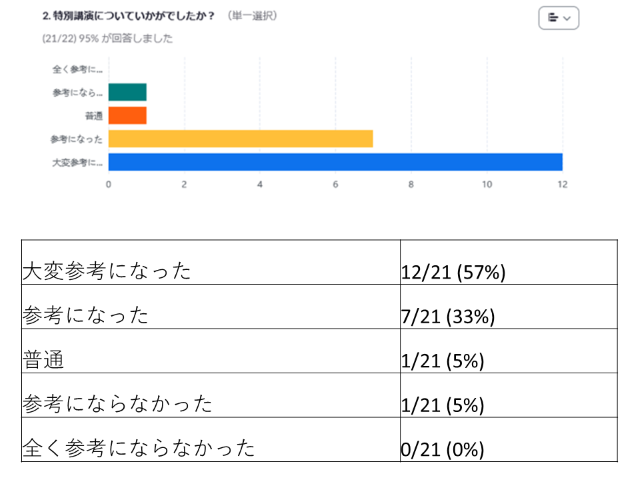This screenshot has height=480, width=640.
Task: Click the (単一選択) label beside the title
Action: (252, 17)
